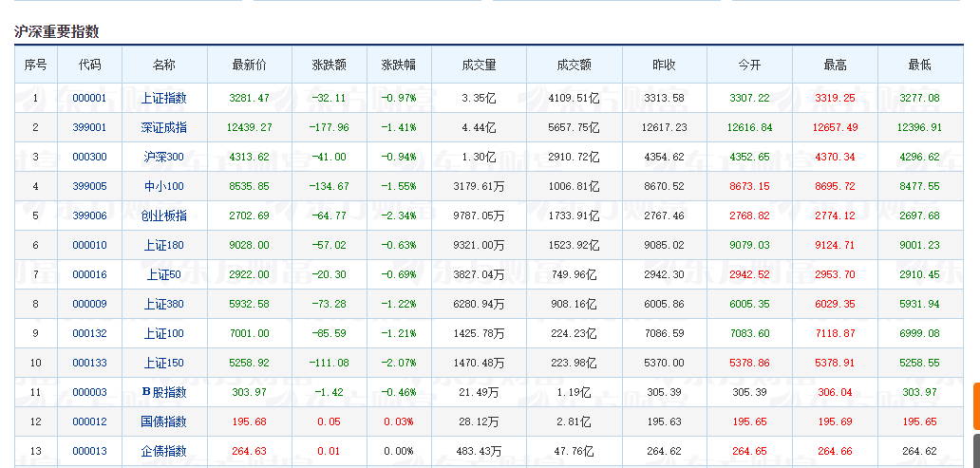Click the 涨跌幅 column header
The image size is (980, 468).
(x=398, y=65)
